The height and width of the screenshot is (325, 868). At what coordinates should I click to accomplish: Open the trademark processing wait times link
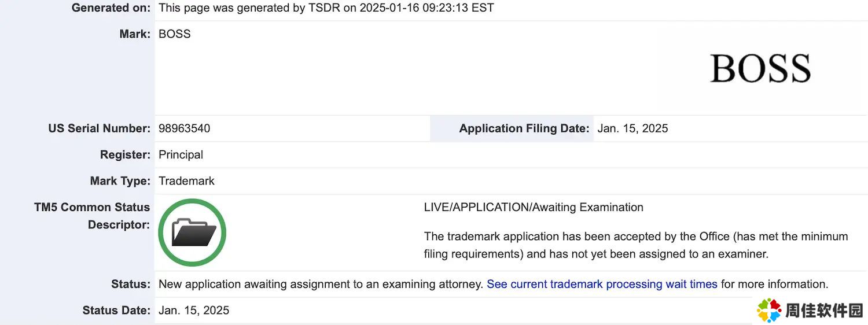(602, 284)
